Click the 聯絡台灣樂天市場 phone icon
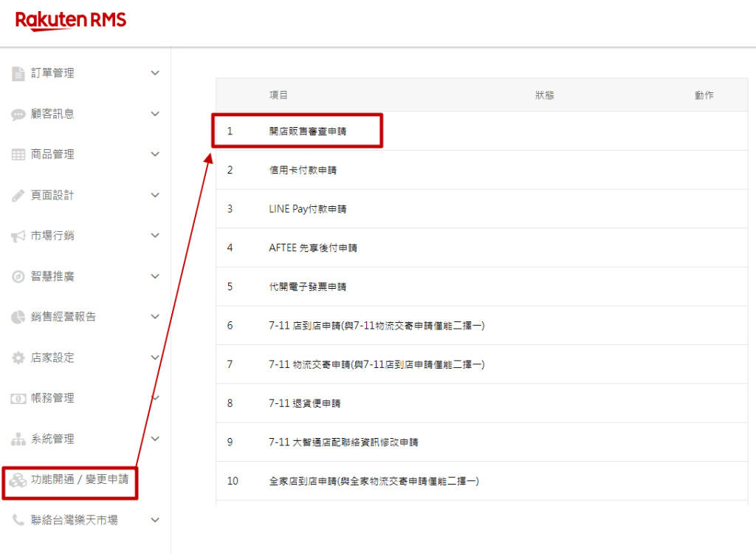756x554 pixels. coord(18,520)
